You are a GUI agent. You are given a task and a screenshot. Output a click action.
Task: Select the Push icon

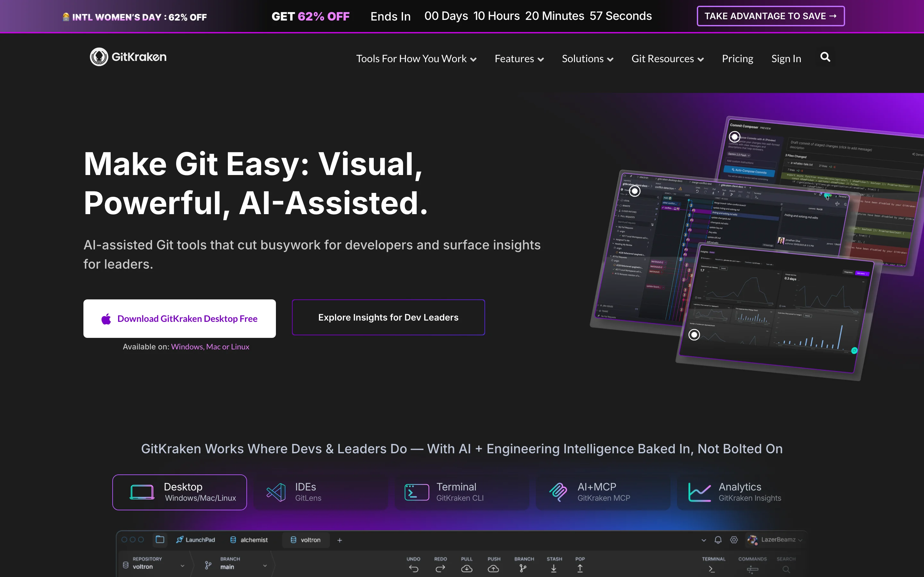pyautogui.click(x=494, y=568)
